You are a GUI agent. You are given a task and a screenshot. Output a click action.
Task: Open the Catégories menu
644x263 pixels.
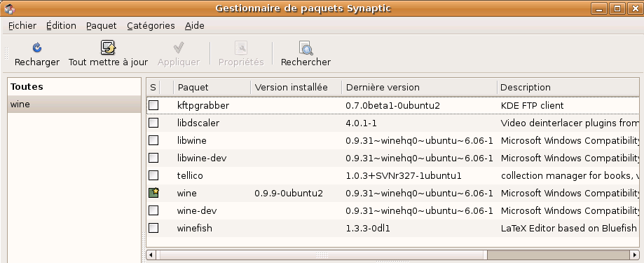tap(151, 25)
